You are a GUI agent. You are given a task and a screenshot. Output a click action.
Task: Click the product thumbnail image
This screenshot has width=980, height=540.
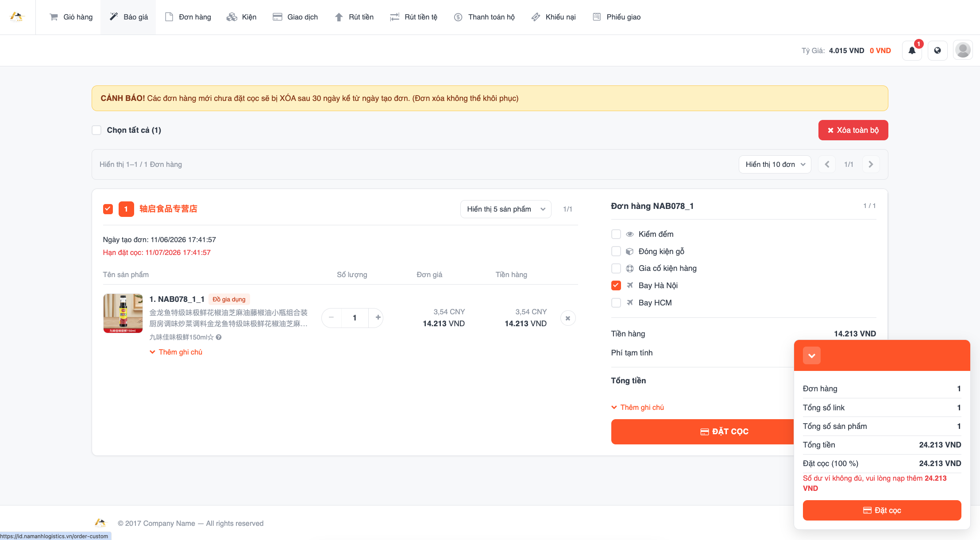pos(123,313)
